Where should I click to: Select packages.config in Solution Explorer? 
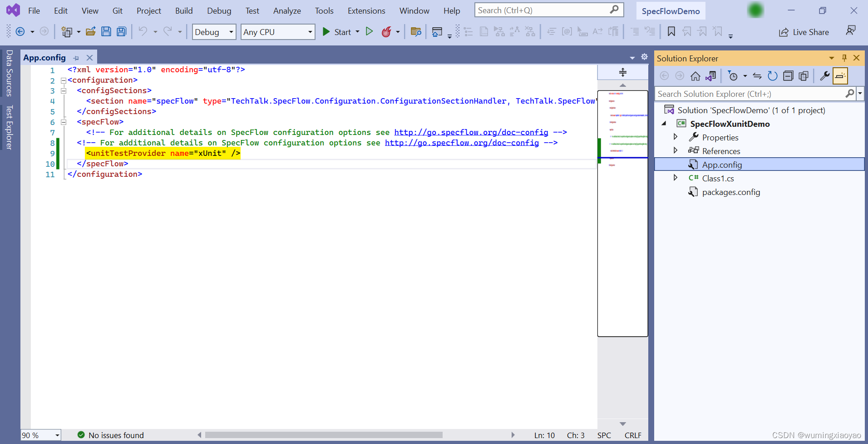click(x=731, y=192)
